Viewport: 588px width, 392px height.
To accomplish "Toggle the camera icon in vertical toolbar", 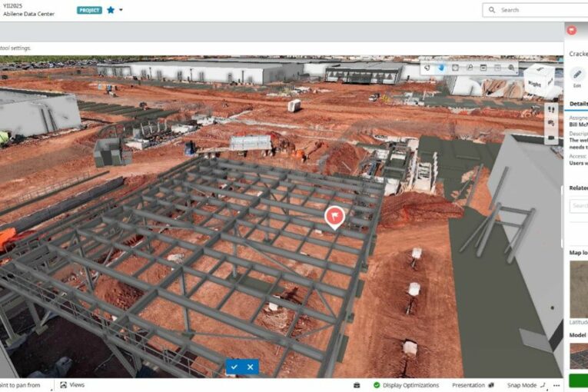I will pyautogui.click(x=551, y=138).
